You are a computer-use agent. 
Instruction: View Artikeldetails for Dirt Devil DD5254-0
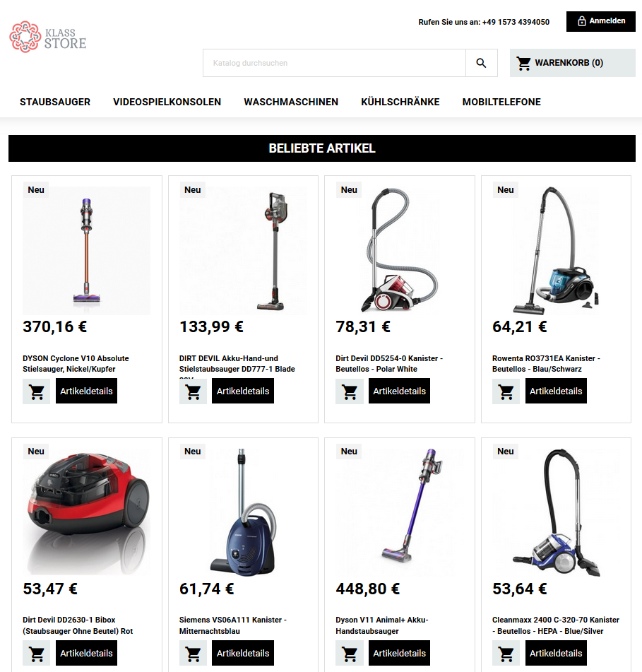click(x=399, y=391)
